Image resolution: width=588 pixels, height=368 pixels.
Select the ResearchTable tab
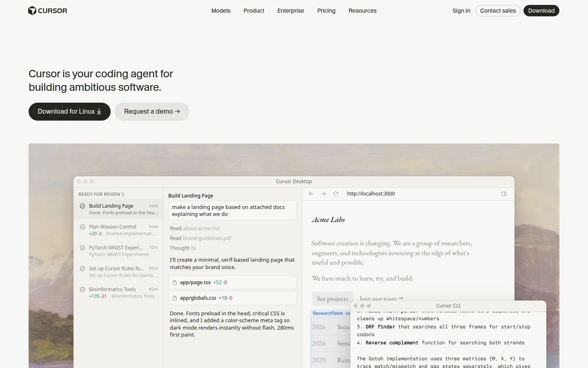pyautogui.click(x=330, y=313)
